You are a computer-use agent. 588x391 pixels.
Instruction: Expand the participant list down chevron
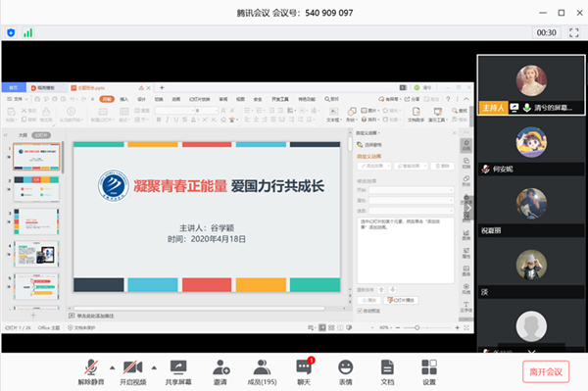[531, 351]
